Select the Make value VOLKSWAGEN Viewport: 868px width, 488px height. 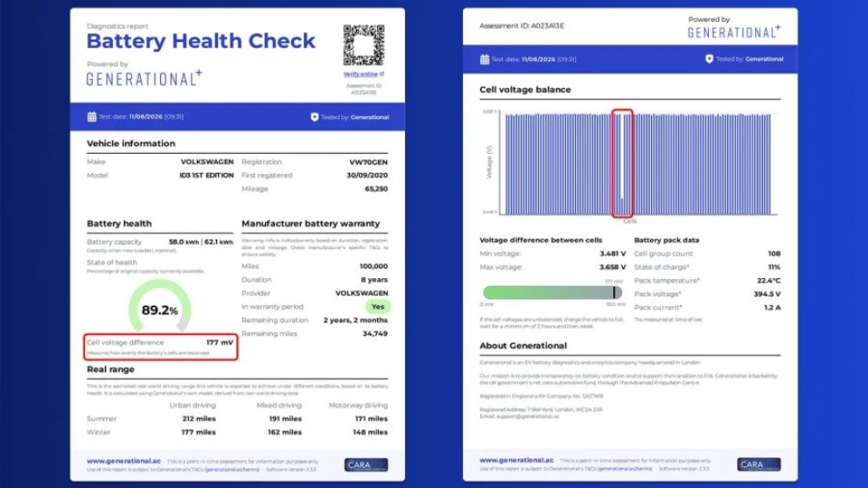207,162
